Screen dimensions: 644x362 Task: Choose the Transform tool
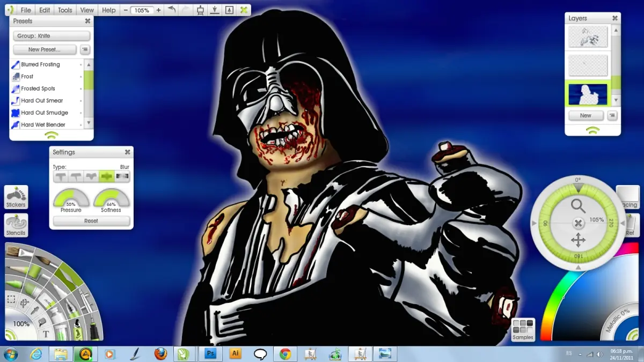click(25, 302)
